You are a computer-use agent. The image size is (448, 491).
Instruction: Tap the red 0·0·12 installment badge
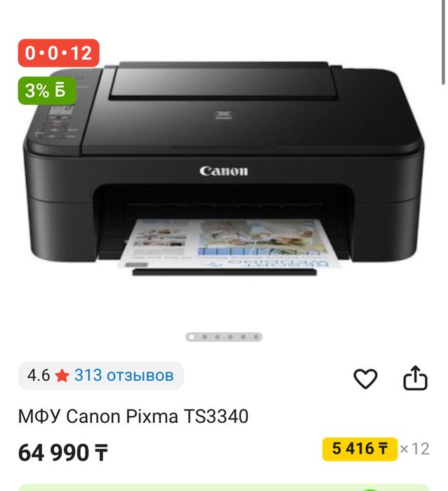click(x=58, y=53)
